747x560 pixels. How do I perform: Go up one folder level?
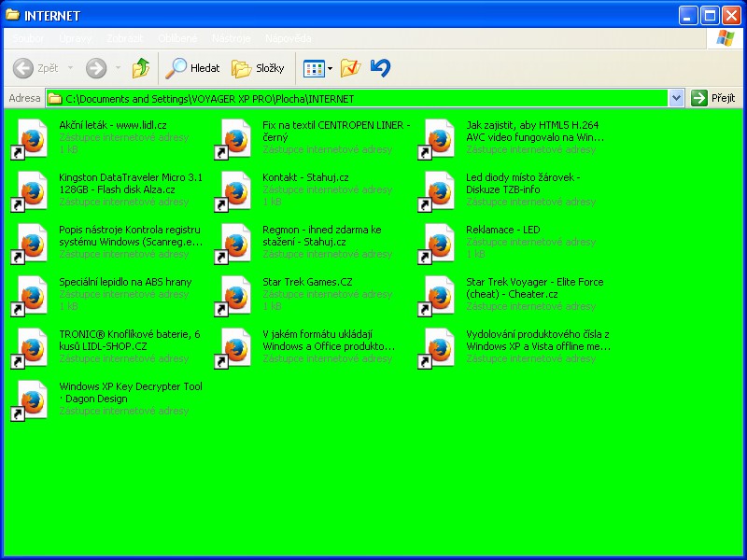(x=141, y=68)
